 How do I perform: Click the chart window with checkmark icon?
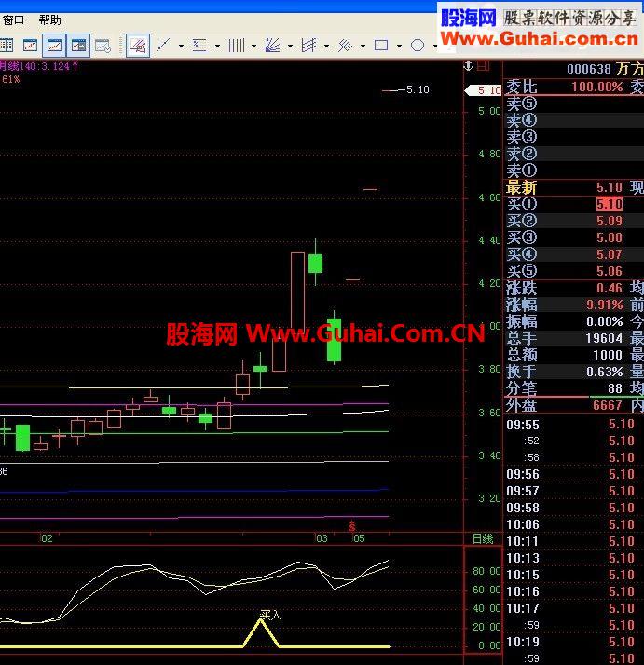[x=103, y=46]
